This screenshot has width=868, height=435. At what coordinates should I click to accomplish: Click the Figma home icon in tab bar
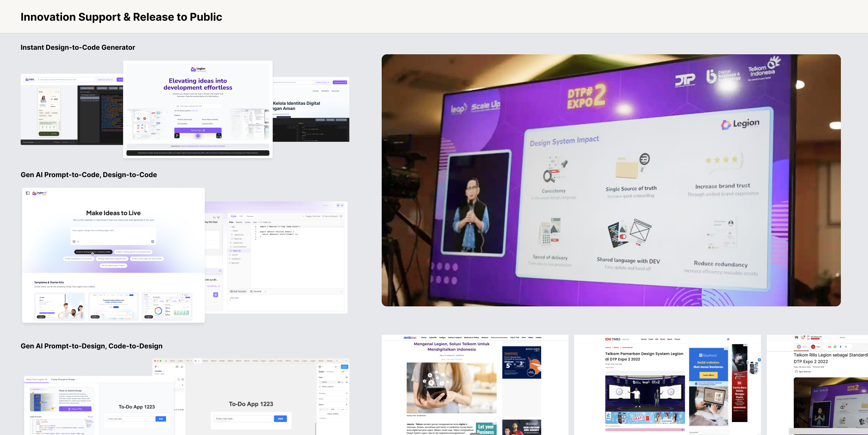(x=166, y=361)
